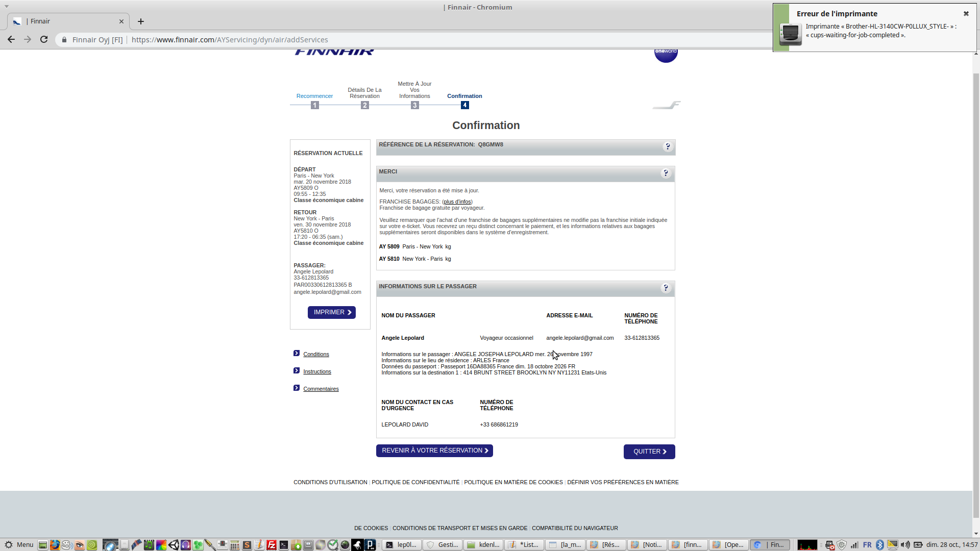Launch FileZilla from the taskbar
Viewport: 980px width, 551px height.
pos(272,545)
